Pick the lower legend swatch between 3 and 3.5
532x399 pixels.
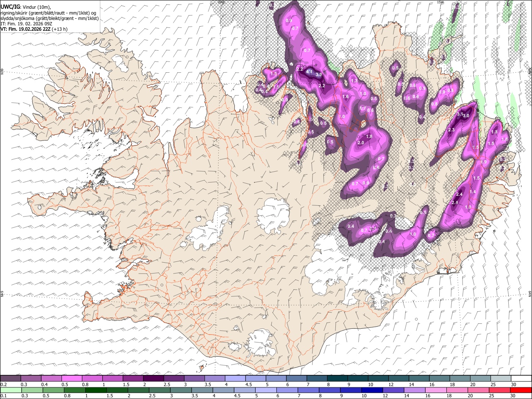click(x=180, y=390)
